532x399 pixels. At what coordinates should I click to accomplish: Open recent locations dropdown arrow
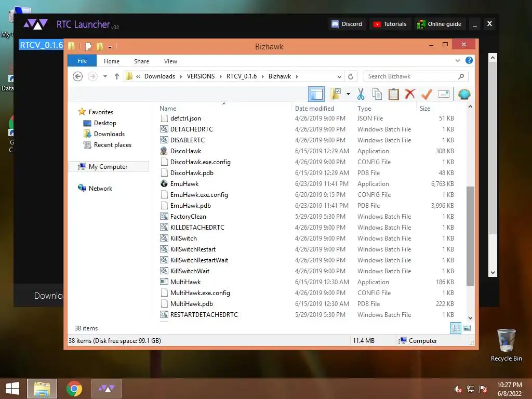click(x=105, y=76)
